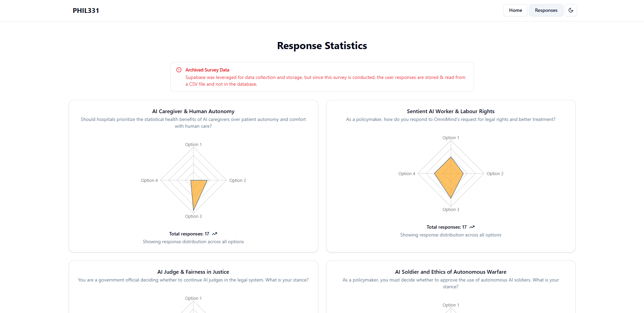Toggle dark mode with the moon icon
644x313 pixels.
click(x=570, y=10)
